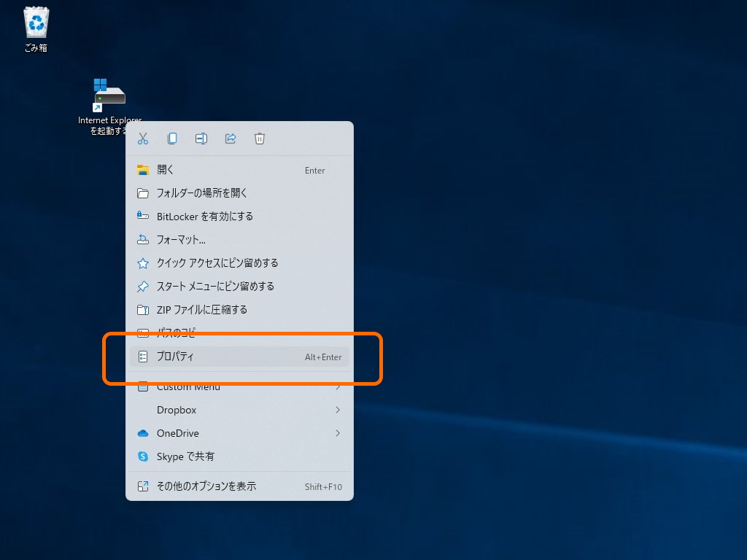Click the Cut scissors icon
Image resolution: width=747 pixels, height=560 pixels.
click(x=143, y=139)
